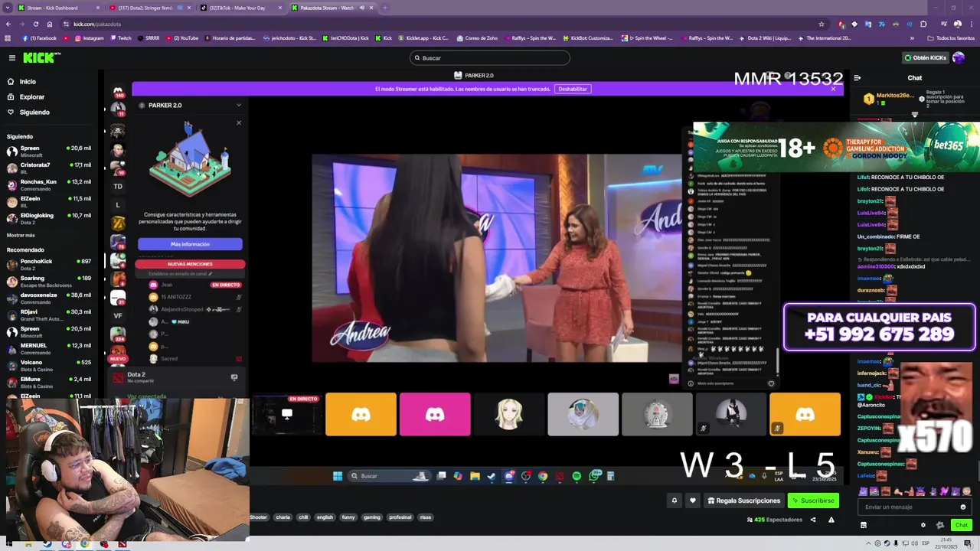Select the 'profesinal' stream tag
The image size is (980, 551).
click(x=400, y=517)
